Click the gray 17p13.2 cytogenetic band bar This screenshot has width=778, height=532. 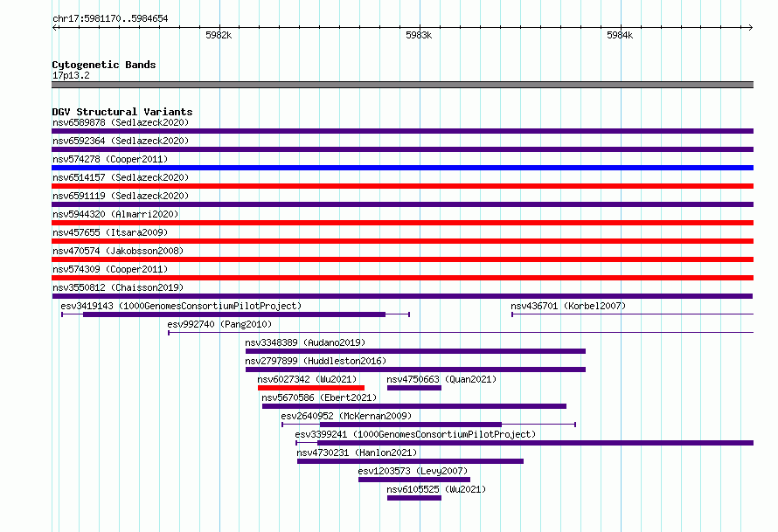(x=402, y=85)
